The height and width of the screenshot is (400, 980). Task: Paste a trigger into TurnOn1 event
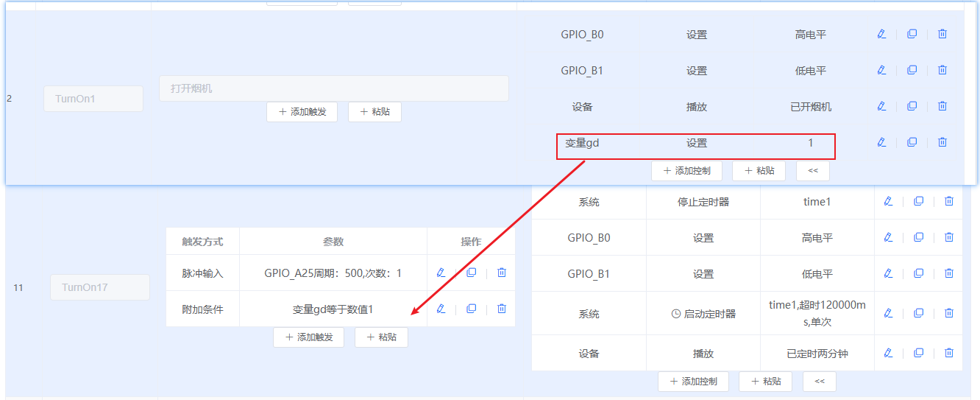point(374,112)
